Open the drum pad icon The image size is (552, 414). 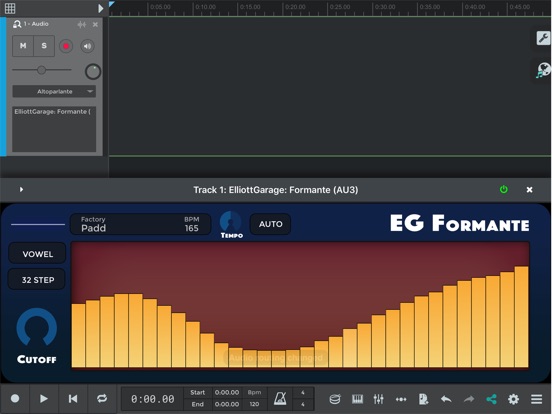335,399
